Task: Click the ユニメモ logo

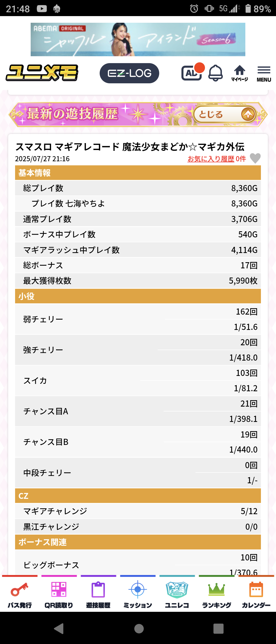Action: click(x=42, y=73)
